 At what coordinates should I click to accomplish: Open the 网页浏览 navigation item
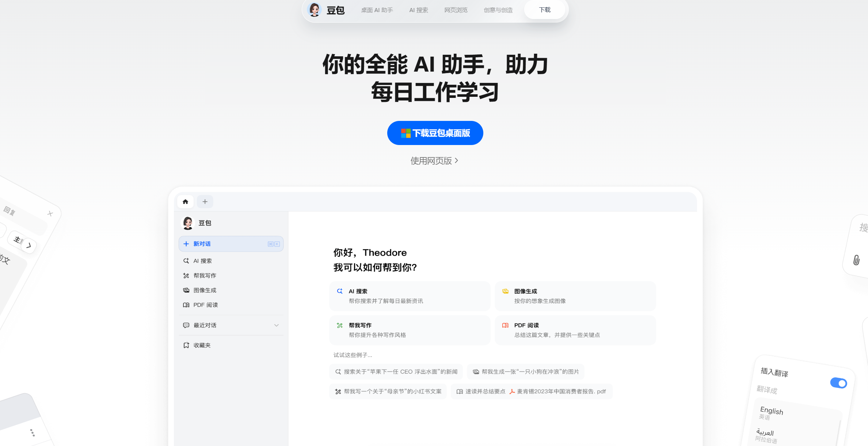[x=456, y=10]
